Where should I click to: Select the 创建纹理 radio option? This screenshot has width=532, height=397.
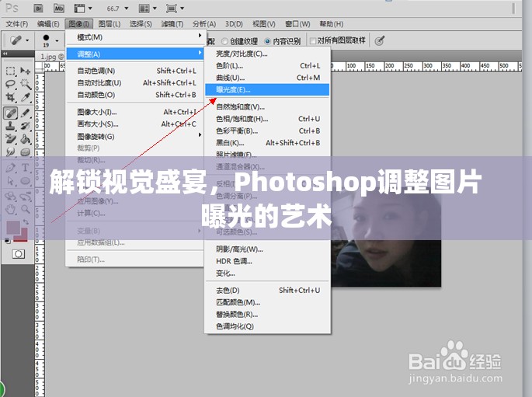click(239, 41)
